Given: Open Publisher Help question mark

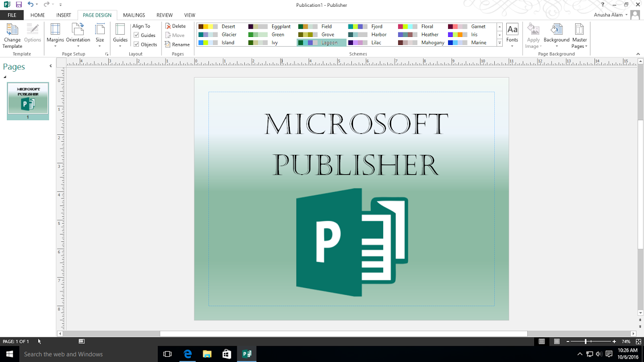Looking at the screenshot, I should [602, 5].
